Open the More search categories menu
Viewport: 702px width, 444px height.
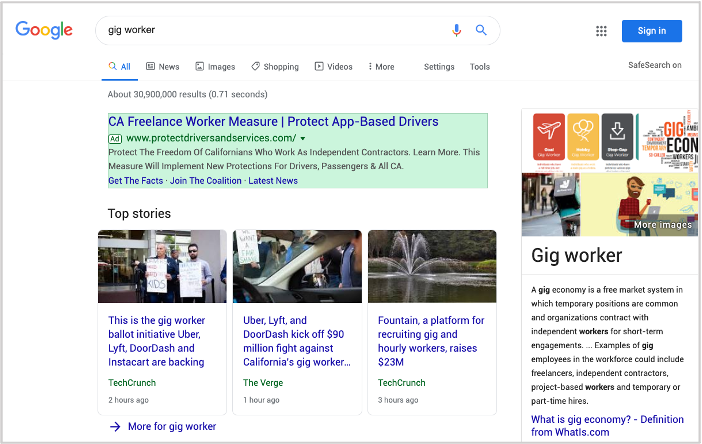(381, 67)
